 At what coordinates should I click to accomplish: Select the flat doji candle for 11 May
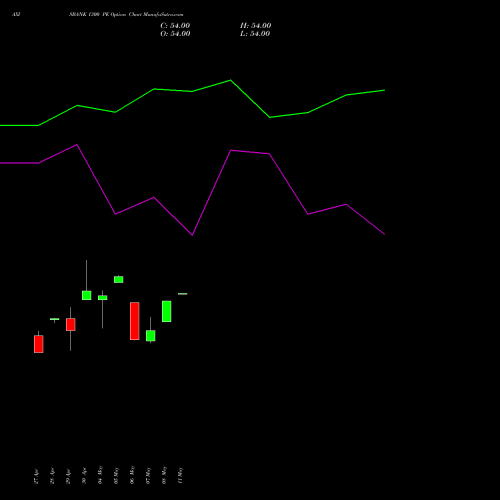[x=183, y=294]
